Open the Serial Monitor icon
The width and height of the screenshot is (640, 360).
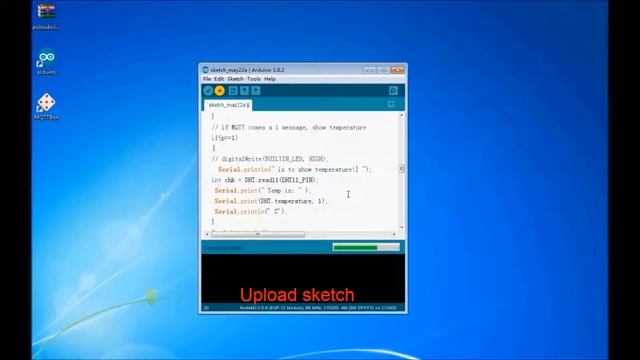point(393,91)
